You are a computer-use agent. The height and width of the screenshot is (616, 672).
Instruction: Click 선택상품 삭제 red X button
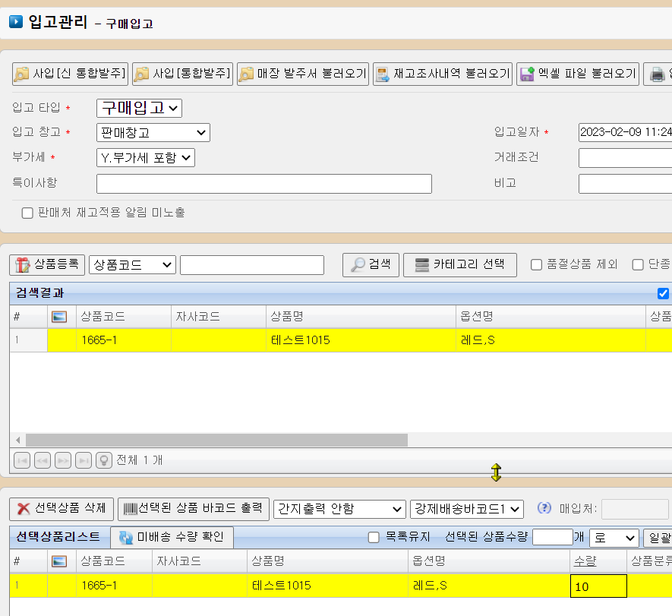click(62, 509)
